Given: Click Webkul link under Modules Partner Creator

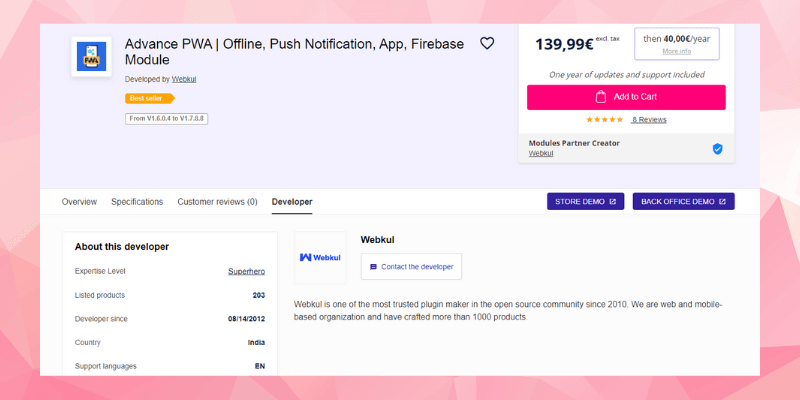Looking at the screenshot, I should [x=541, y=153].
